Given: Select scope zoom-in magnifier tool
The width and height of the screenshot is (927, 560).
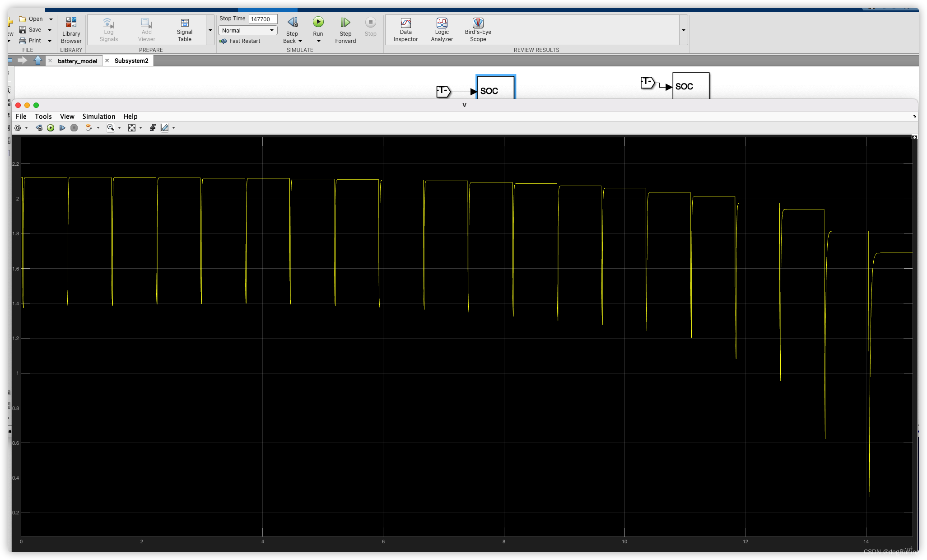Looking at the screenshot, I should [x=110, y=128].
